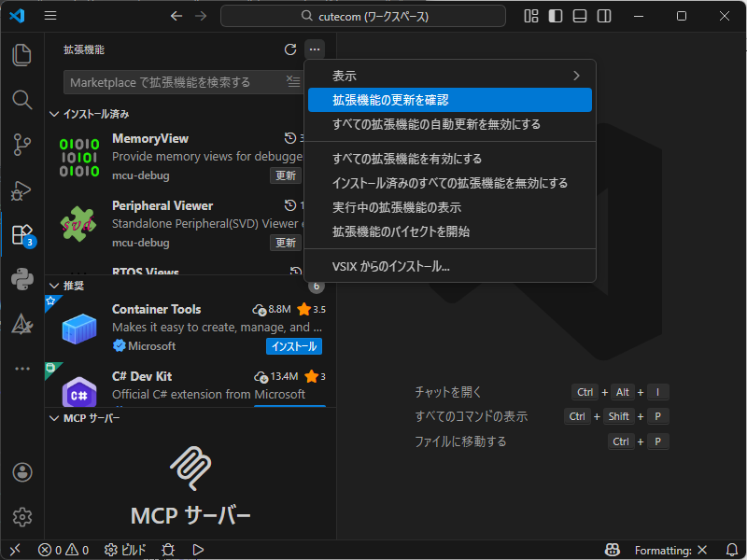Screen dimensions: 747x560
Task: Click 更新 button for MemoryView
Action: (286, 175)
